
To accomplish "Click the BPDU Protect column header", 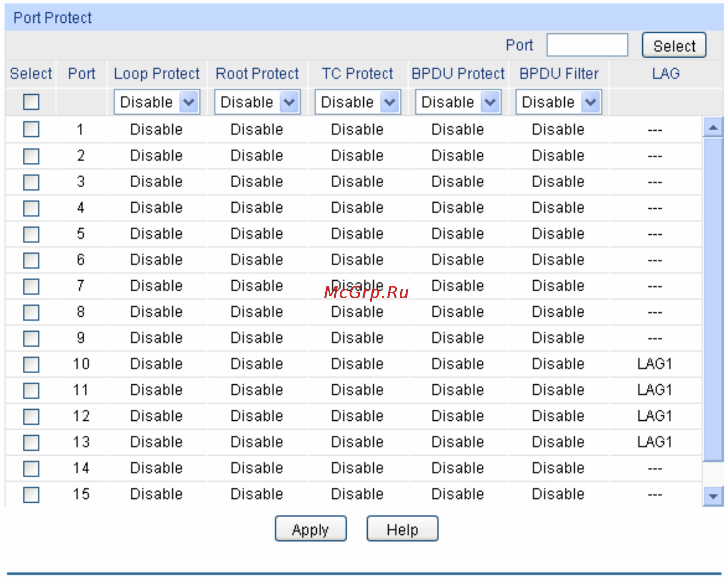I will click(458, 74).
